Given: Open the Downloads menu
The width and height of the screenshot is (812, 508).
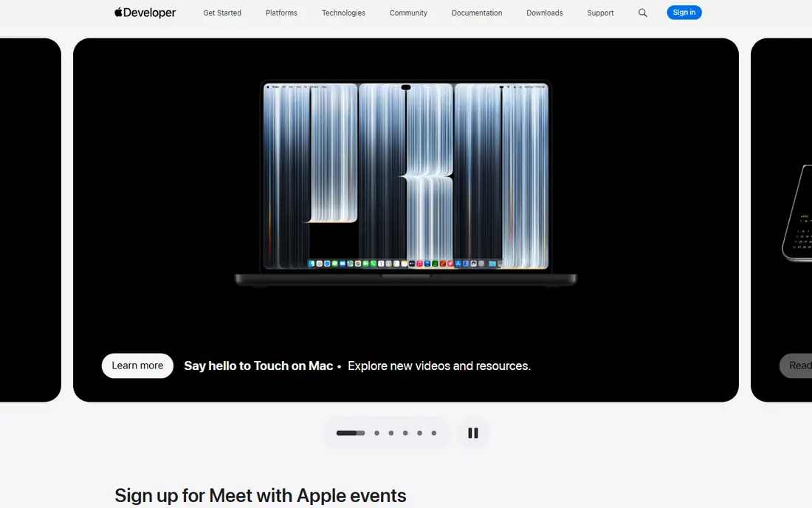Looking at the screenshot, I should click(x=544, y=13).
